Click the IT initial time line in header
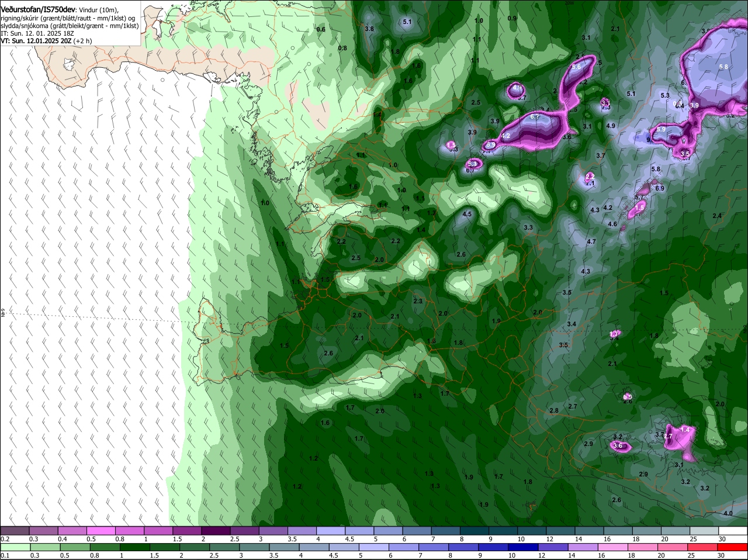 pyautogui.click(x=38, y=33)
